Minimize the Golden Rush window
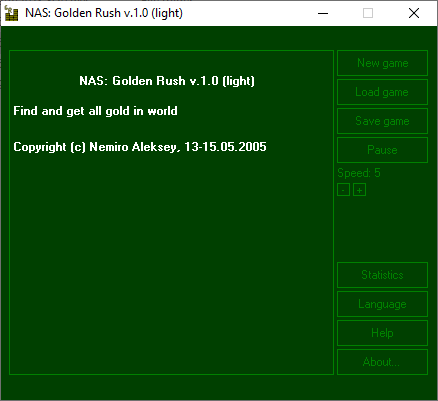The width and height of the screenshot is (438, 401). point(323,13)
